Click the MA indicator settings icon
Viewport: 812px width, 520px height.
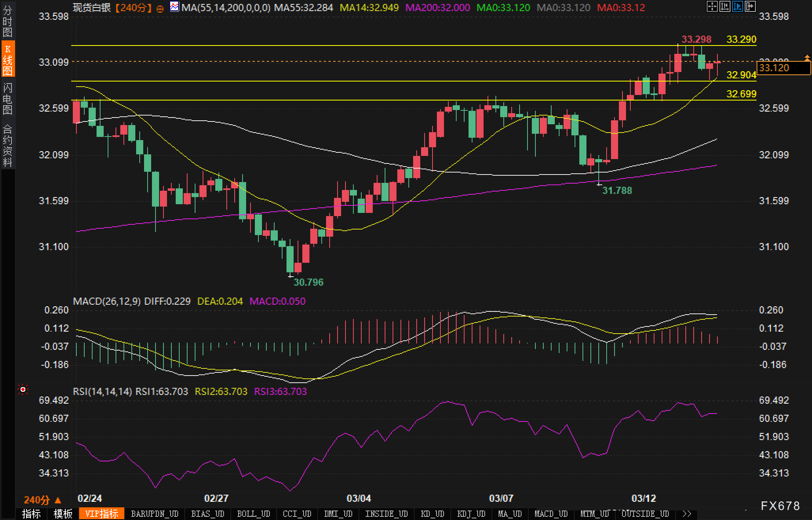174,7
